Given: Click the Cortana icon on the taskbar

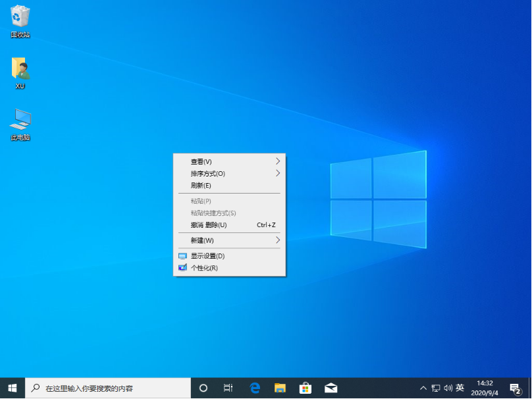Looking at the screenshot, I should 203,388.
